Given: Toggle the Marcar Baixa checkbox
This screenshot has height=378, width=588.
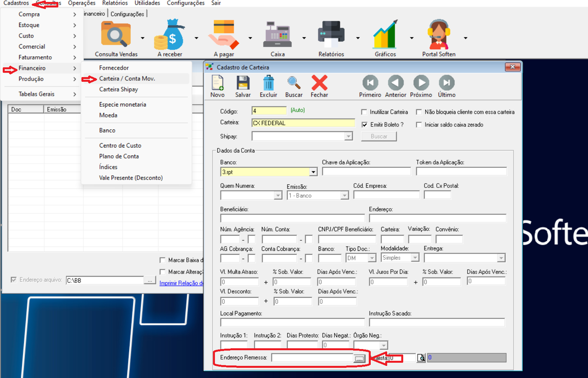Looking at the screenshot, I should point(162,260).
